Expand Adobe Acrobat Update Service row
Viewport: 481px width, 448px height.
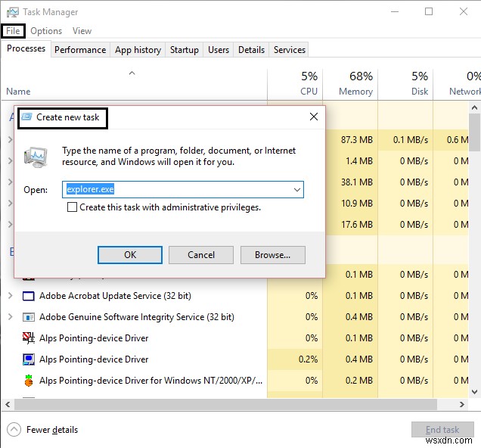pyautogui.click(x=10, y=295)
